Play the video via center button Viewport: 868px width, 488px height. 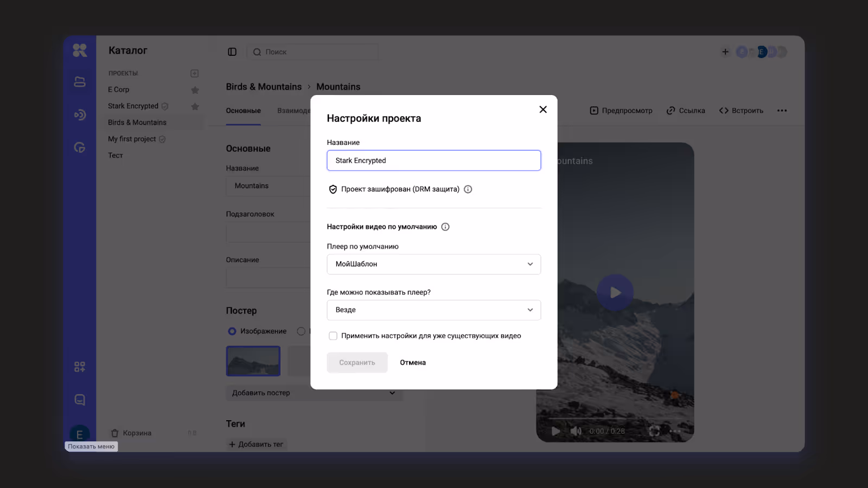coord(615,293)
